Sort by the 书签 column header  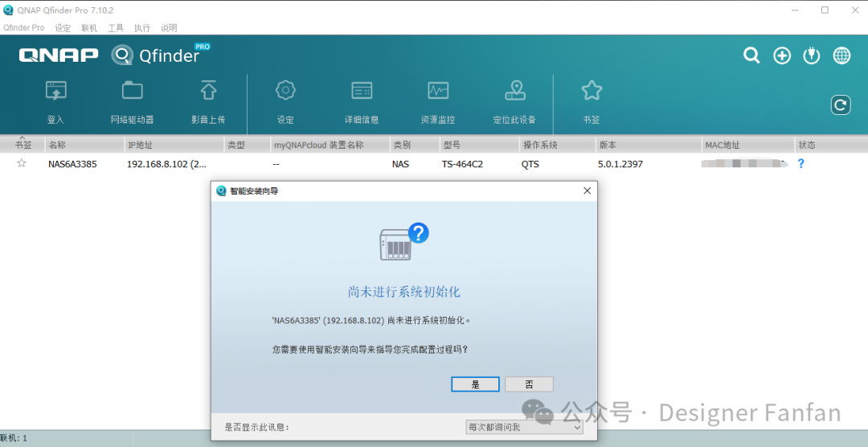point(23,146)
